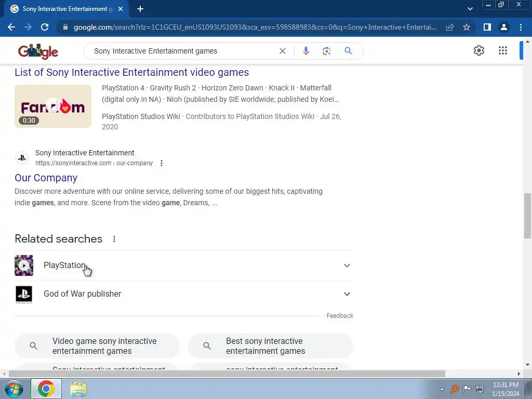Search Video game sony interactive entertainment games

click(x=97, y=346)
